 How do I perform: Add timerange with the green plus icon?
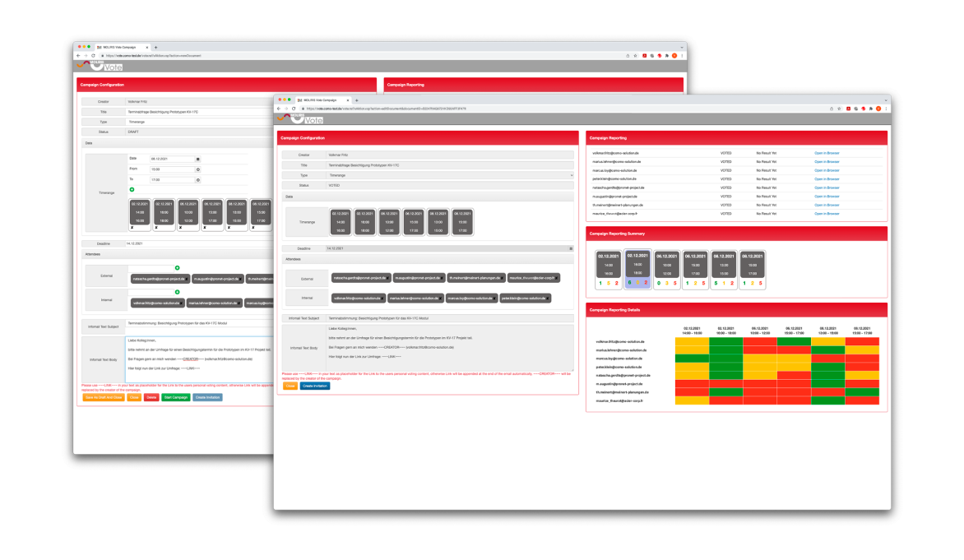click(132, 189)
